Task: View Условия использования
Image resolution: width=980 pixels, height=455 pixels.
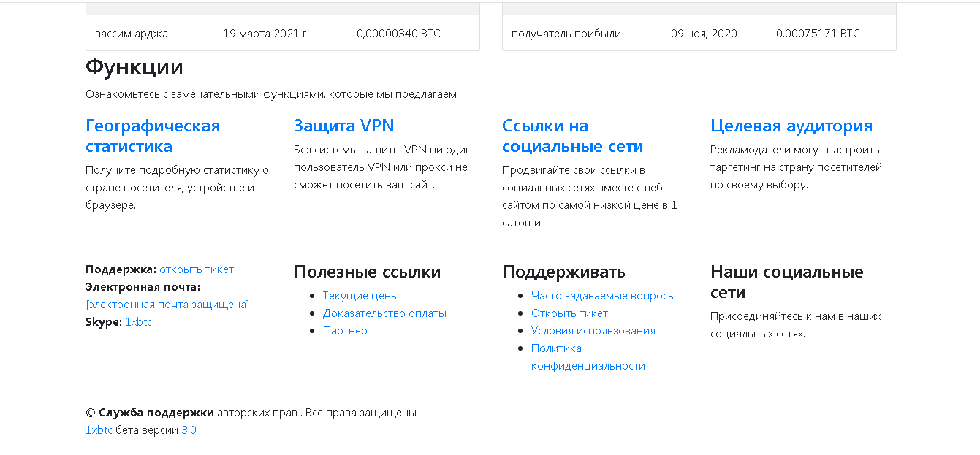Action: coord(593,331)
